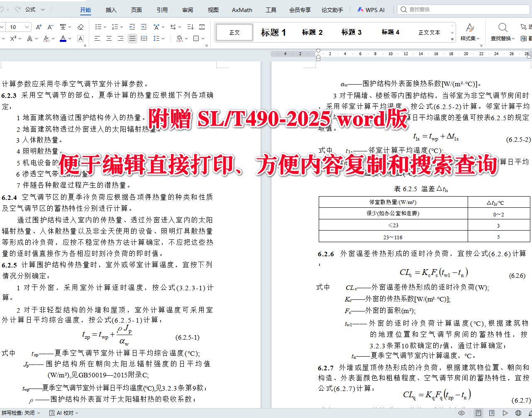Insert a bulleted list
This screenshot has width=532, height=418.
(98, 27)
